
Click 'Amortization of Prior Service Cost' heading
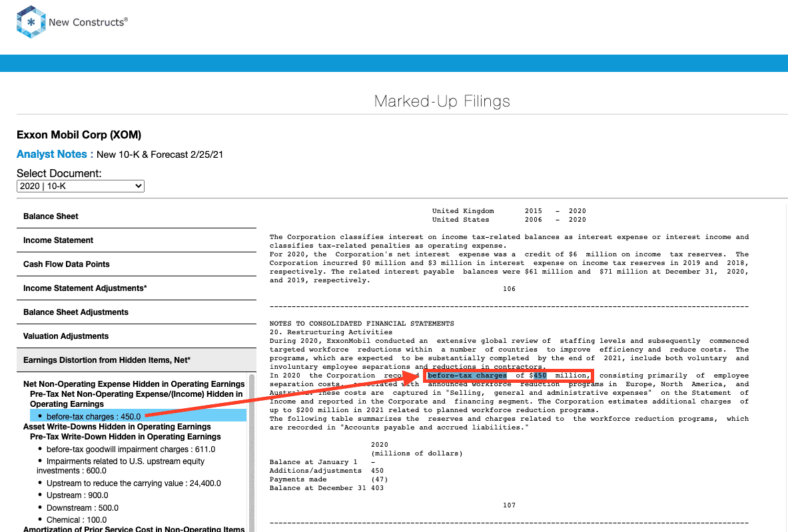click(x=134, y=529)
